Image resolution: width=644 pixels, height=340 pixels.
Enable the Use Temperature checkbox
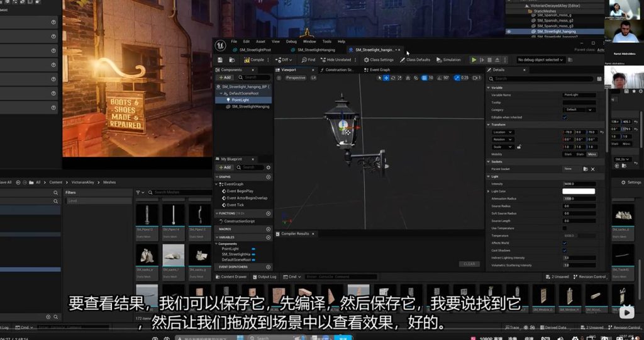(564, 228)
